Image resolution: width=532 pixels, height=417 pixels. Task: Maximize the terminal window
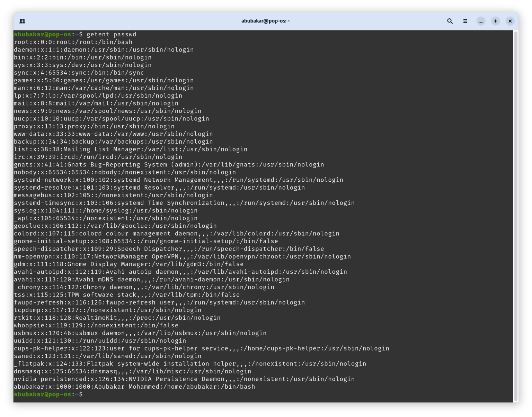tap(496, 21)
